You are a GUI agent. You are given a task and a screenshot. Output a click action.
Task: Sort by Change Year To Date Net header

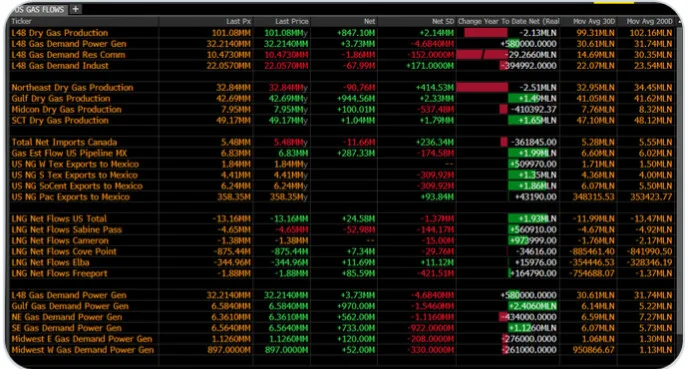(508, 21)
